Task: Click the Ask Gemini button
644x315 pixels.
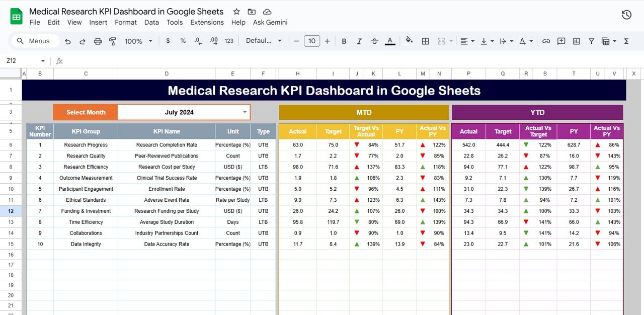Action: coord(270,22)
